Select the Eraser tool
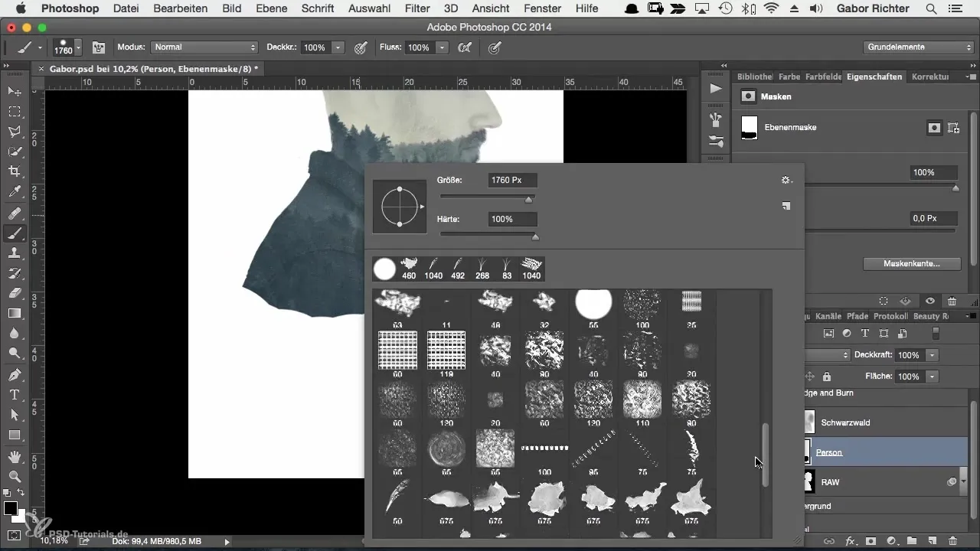980x551 pixels. [x=15, y=293]
